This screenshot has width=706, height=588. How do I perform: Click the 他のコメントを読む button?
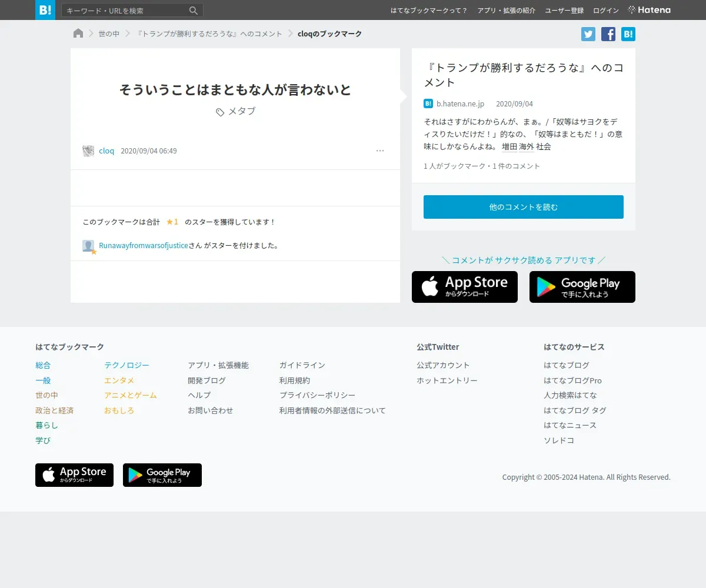(524, 207)
